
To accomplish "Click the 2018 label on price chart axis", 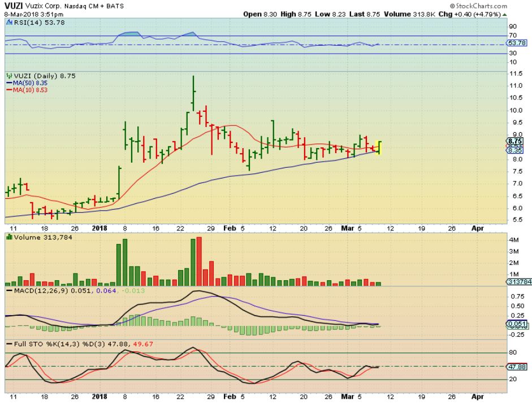I will (100, 228).
